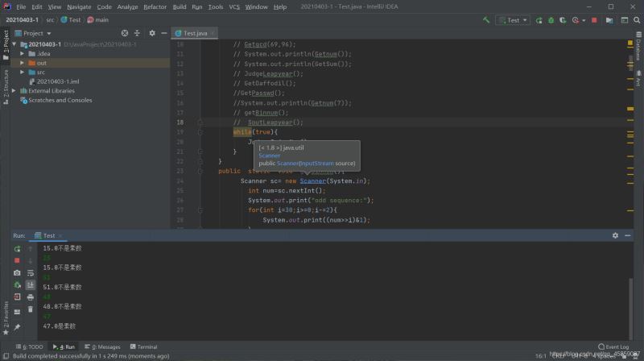Click the Scanner link in the tooltip
This screenshot has height=361, width=644.
pos(270,156)
